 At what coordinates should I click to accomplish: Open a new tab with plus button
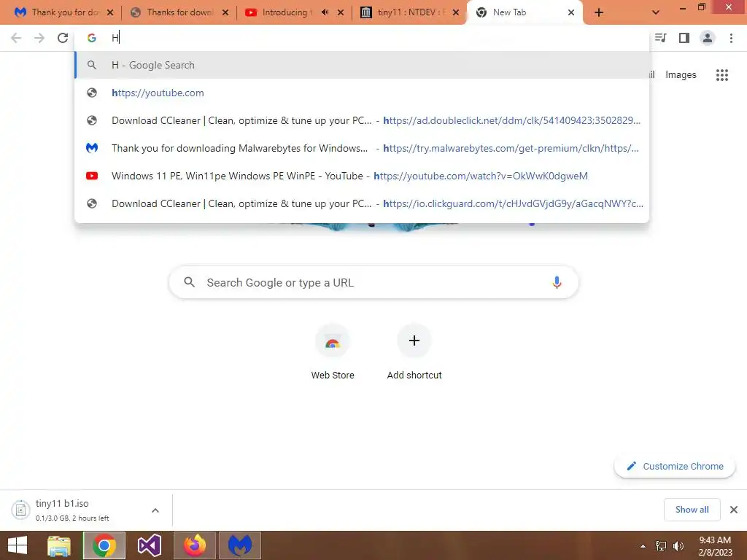coord(599,12)
